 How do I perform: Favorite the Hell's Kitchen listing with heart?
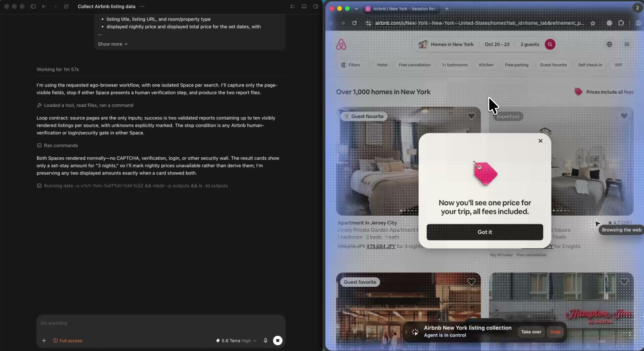tap(471, 282)
